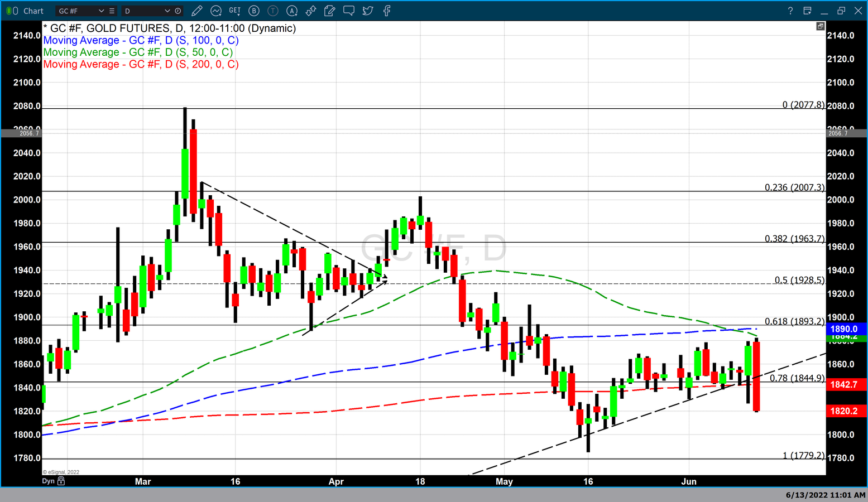Open the chart type studies icon
Image resolution: width=868 pixels, height=502 pixels.
click(216, 11)
